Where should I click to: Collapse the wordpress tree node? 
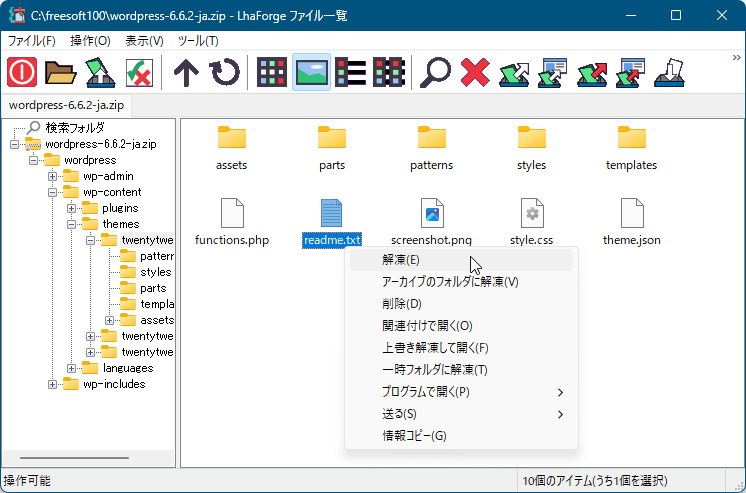point(33,160)
